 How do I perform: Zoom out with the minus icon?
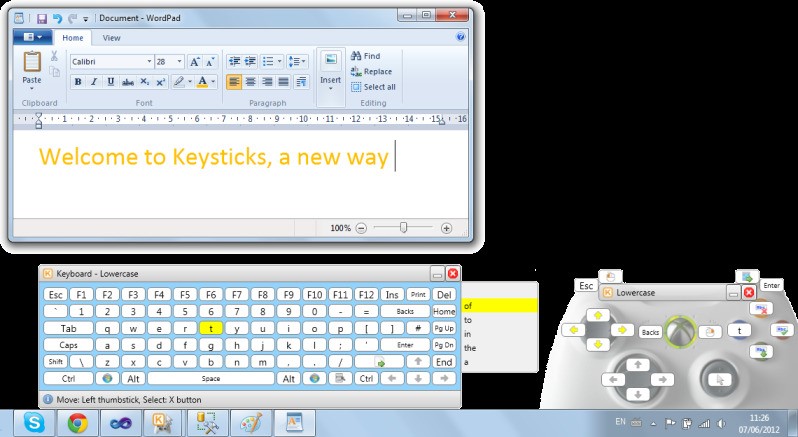tap(361, 228)
